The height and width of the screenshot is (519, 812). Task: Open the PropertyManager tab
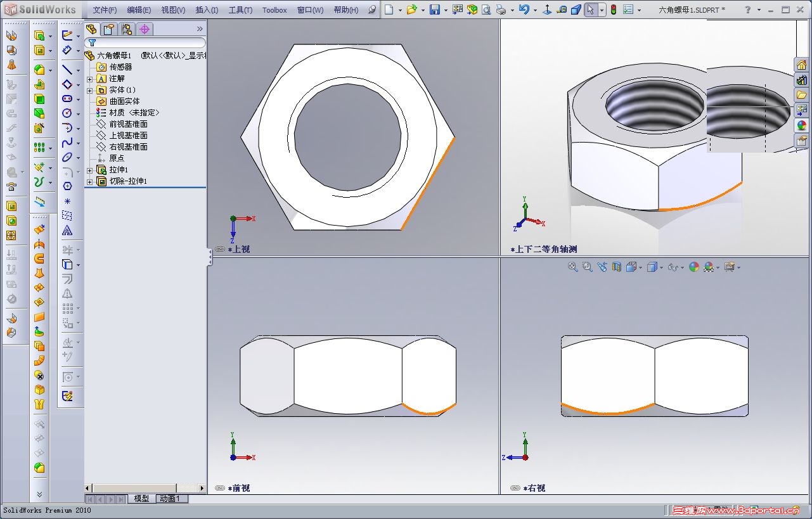[x=109, y=29]
